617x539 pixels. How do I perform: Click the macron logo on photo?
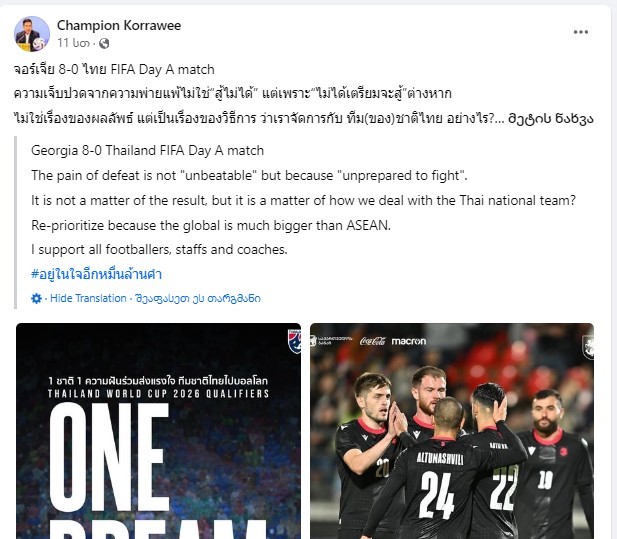click(x=408, y=341)
